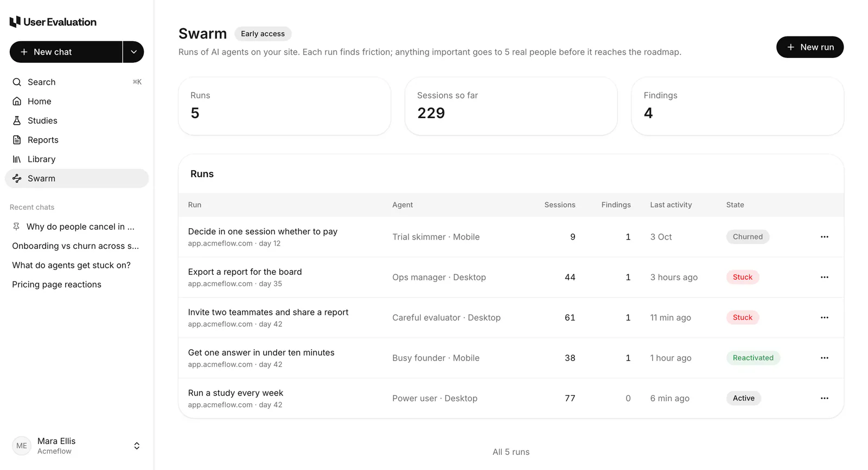Viewport: 868px width, 470px height.
Task: Open more options for 'Export a report' run
Action: point(824,277)
